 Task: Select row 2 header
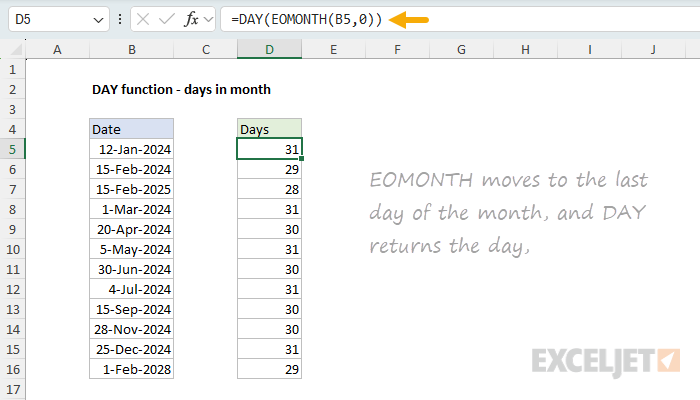(12, 90)
